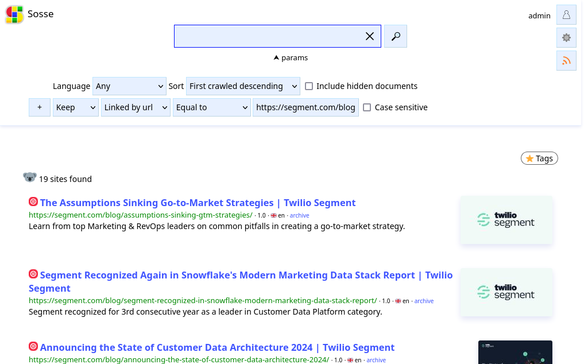Image resolution: width=588 pixels, height=364 pixels.
Task: Enable Include hidden documents
Action: point(309,86)
